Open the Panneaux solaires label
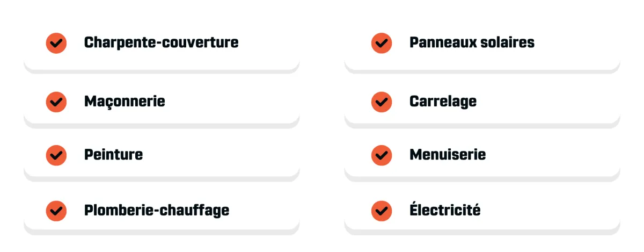Screen dimensions: 644x252 click(472, 42)
